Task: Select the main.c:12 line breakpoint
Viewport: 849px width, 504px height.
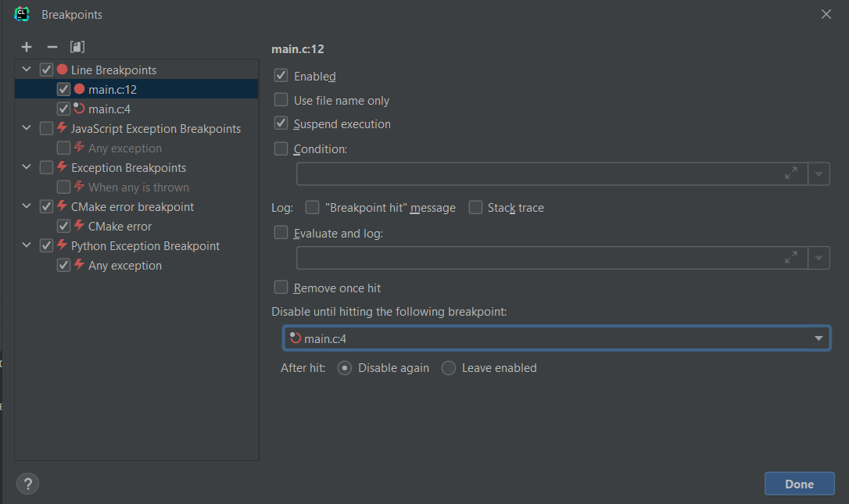Action: 113,89
